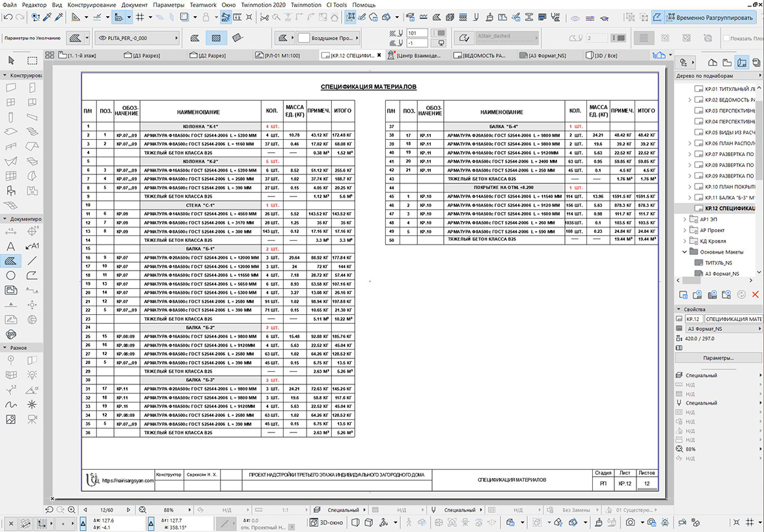Open the Документ menu
This screenshot has height=532, width=764.
135,5
